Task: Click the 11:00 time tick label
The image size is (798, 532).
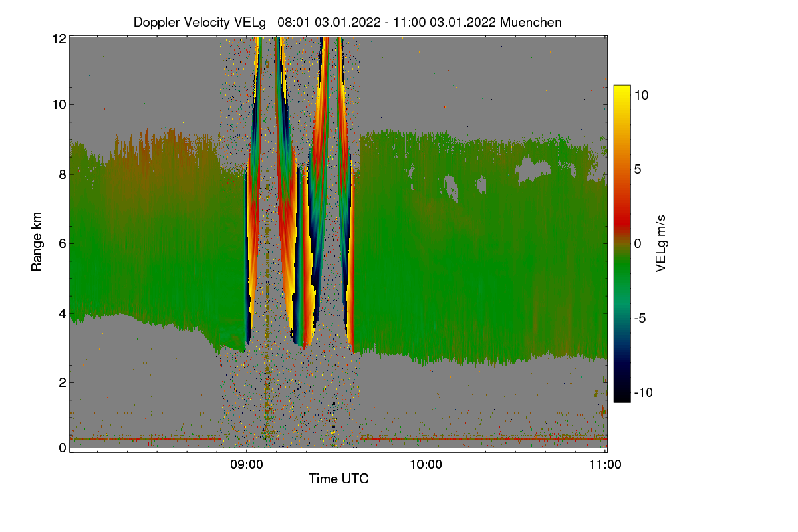Action: (x=605, y=465)
